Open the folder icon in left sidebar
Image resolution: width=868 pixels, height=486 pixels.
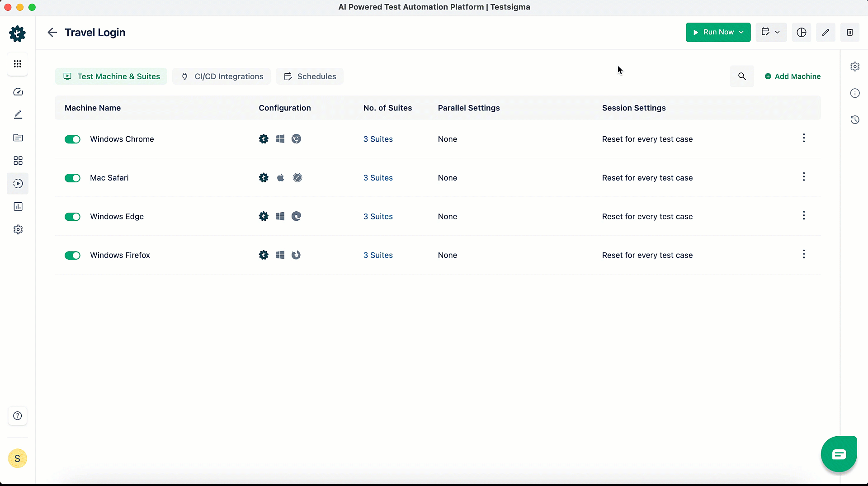(x=18, y=138)
